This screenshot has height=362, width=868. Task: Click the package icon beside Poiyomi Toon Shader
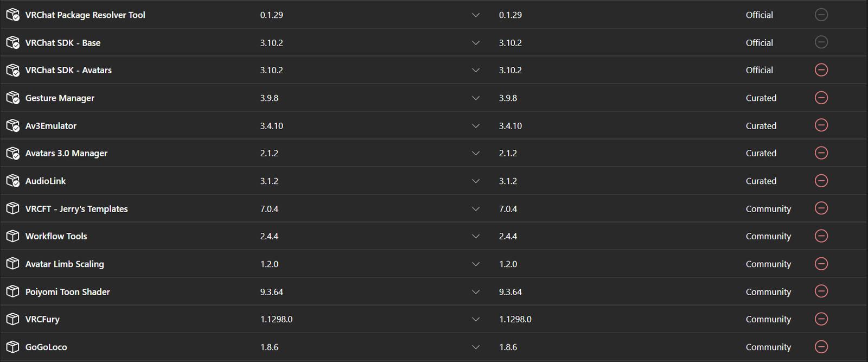click(x=12, y=291)
